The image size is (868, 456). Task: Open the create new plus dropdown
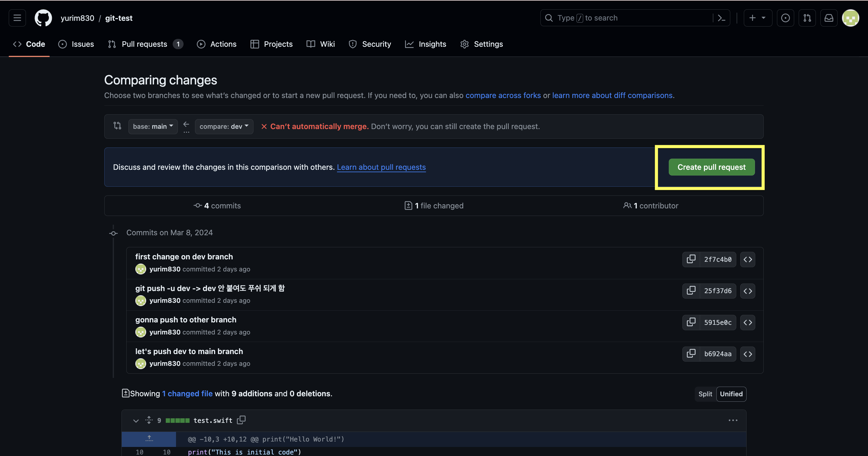(757, 18)
